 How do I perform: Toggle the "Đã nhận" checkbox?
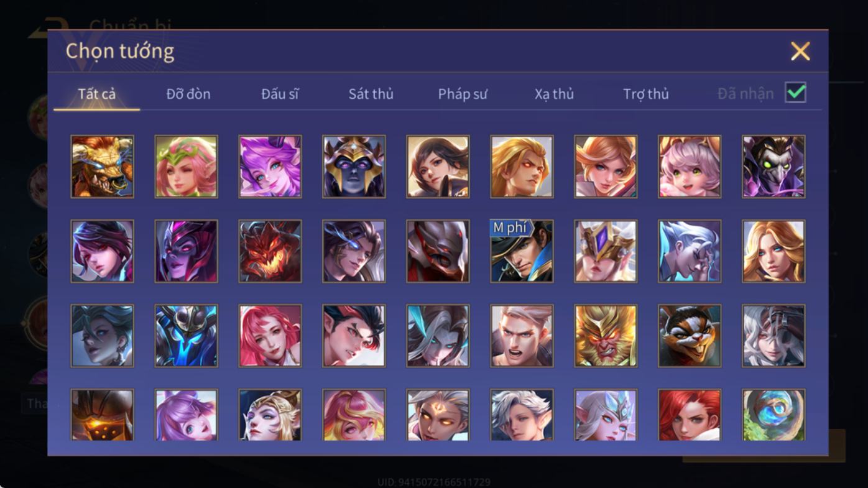795,93
